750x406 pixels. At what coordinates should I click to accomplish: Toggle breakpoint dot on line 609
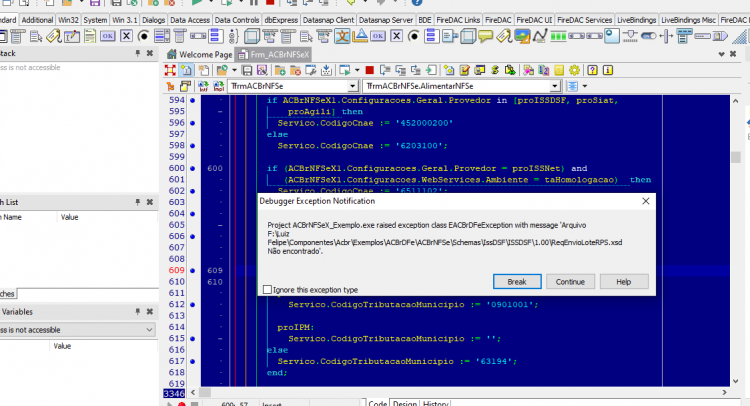tap(192, 270)
